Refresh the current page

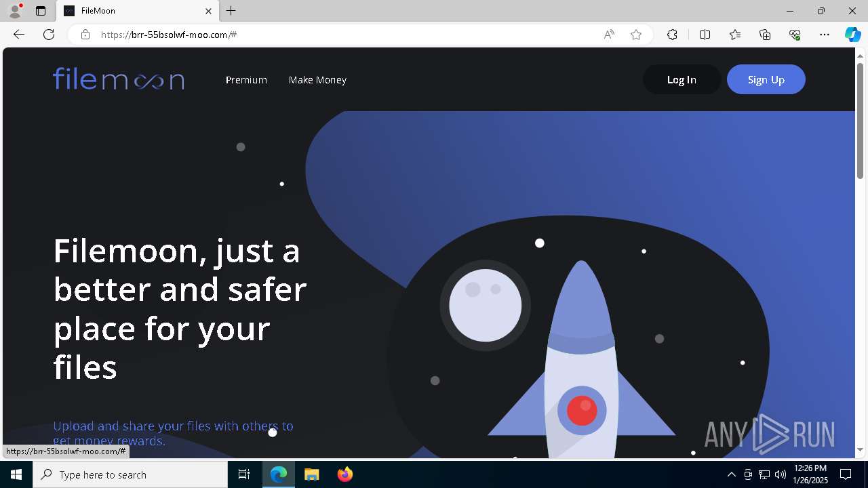[x=49, y=35]
